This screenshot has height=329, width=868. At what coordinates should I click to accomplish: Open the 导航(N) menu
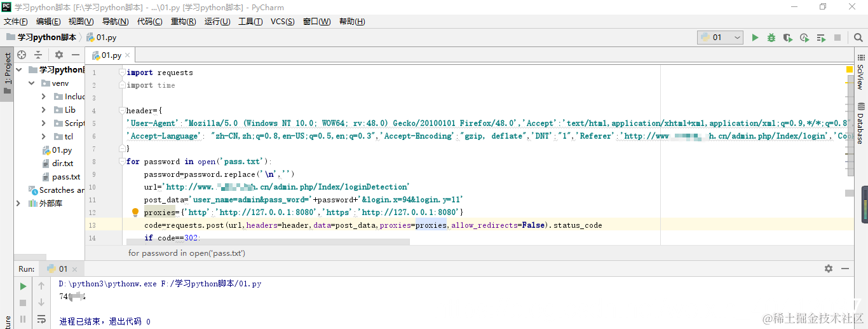(115, 22)
